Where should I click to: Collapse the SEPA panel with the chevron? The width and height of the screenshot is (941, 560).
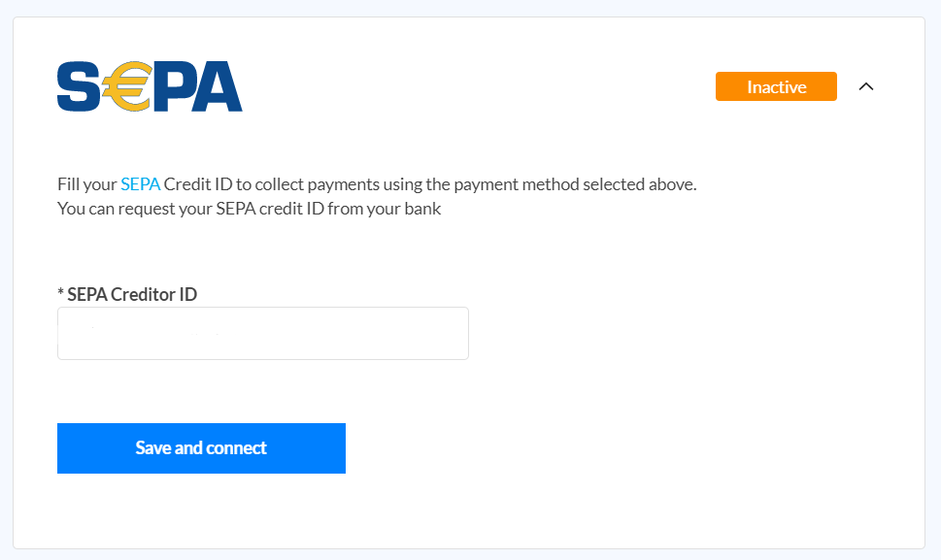(865, 86)
